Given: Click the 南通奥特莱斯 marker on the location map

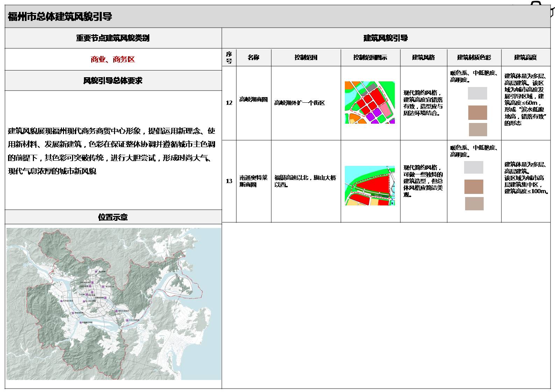Looking at the screenshot, I should pyautogui.click(x=81, y=323).
